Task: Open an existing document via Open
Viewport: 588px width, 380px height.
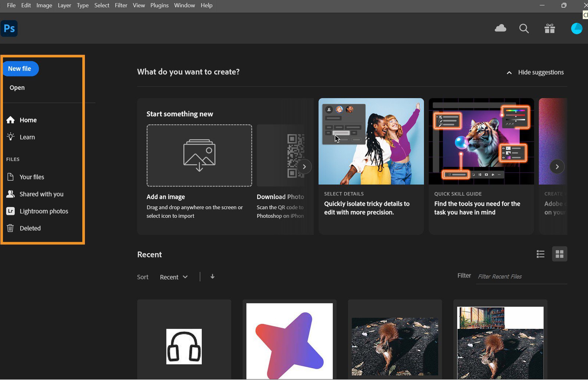Action: (17, 87)
